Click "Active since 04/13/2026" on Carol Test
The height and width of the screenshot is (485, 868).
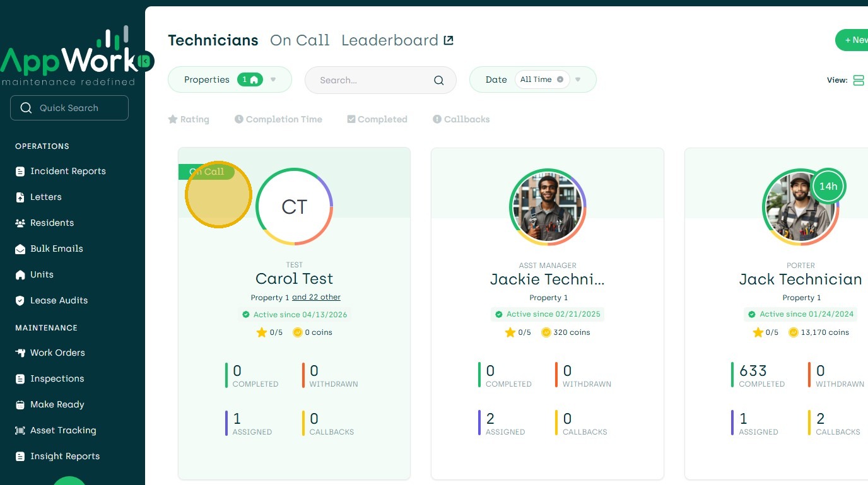(294, 314)
